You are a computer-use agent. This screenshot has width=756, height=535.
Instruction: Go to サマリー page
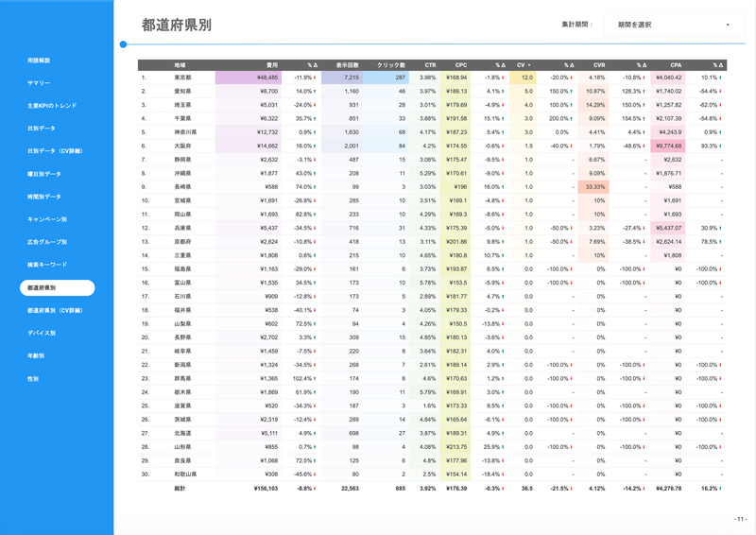[x=39, y=83]
